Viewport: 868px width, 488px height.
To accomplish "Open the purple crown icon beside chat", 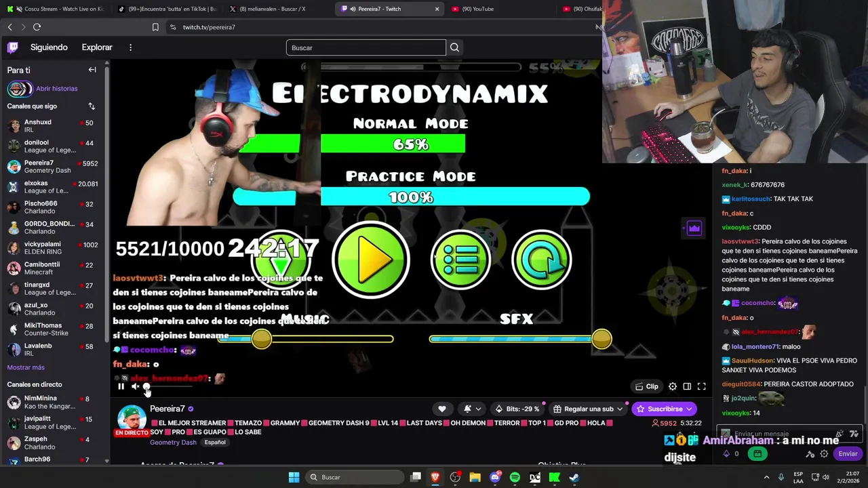I will pos(694,228).
